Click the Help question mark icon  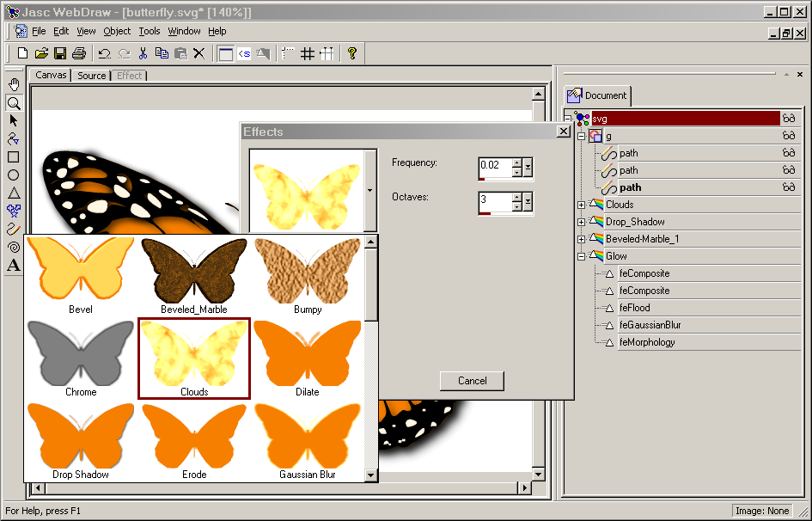(x=352, y=53)
